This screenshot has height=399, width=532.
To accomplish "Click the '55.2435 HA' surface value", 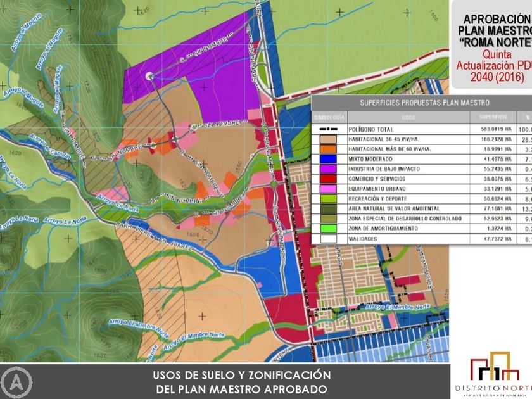I will [x=497, y=169].
